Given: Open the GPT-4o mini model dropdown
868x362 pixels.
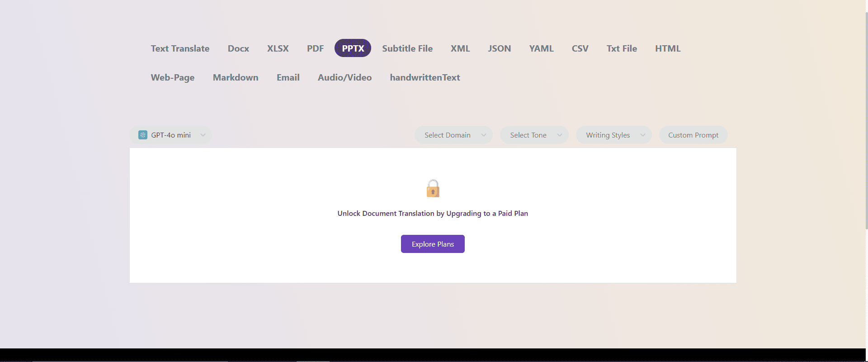Looking at the screenshot, I should (x=171, y=135).
